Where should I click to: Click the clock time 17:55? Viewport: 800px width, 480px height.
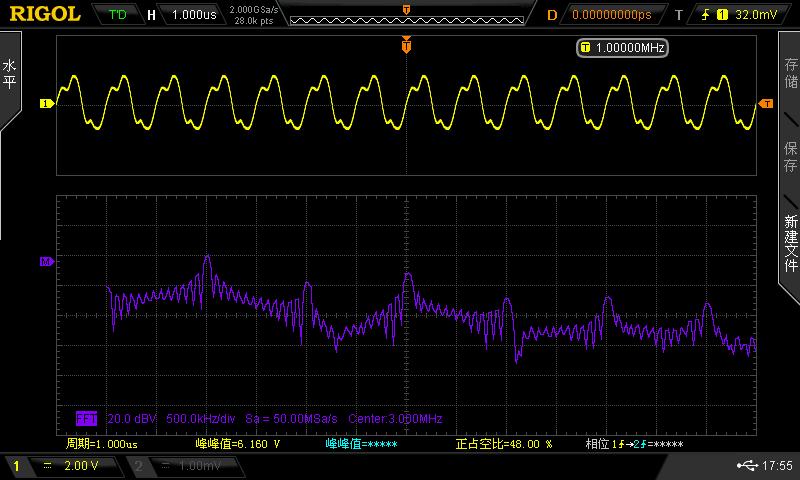coord(777,465)
